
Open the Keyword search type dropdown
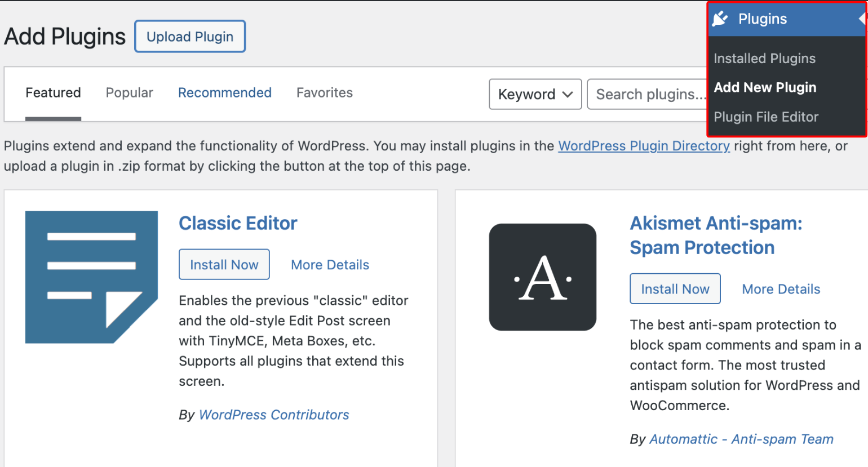click(535, 94)
